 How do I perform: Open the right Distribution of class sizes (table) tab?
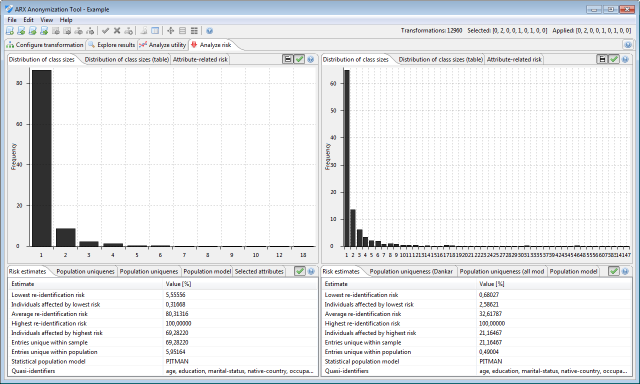[441, 59]
